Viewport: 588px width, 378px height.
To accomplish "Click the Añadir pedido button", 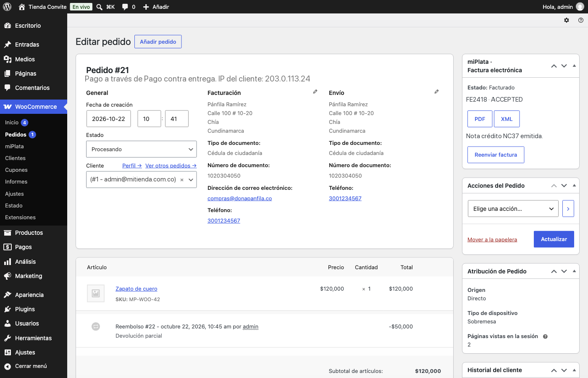I will point(158,42).
